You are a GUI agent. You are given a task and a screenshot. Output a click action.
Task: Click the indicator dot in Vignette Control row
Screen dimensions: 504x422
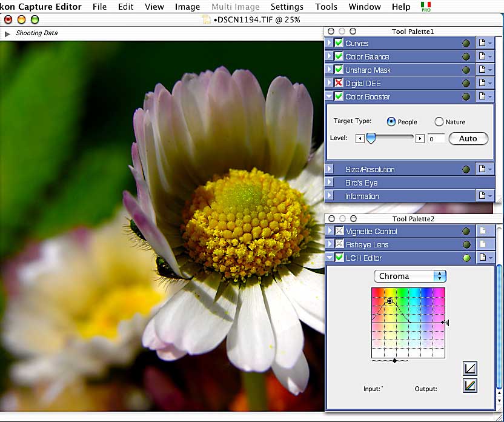[466, 231]
